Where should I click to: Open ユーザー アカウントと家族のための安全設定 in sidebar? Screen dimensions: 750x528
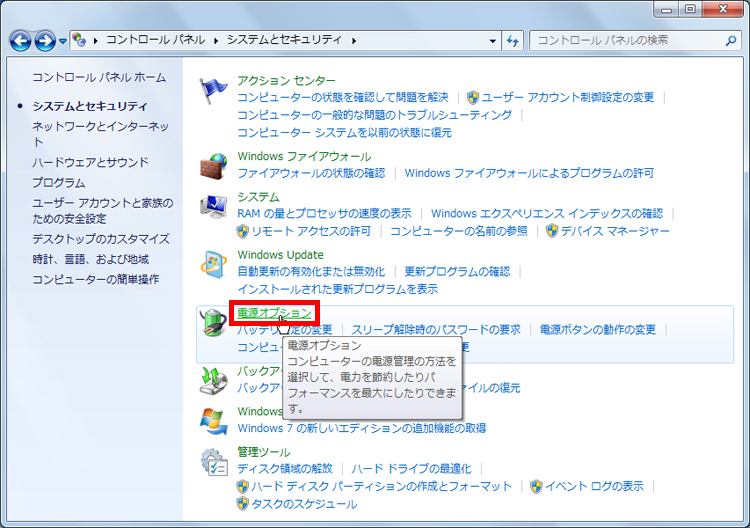[x=102, y=211]
